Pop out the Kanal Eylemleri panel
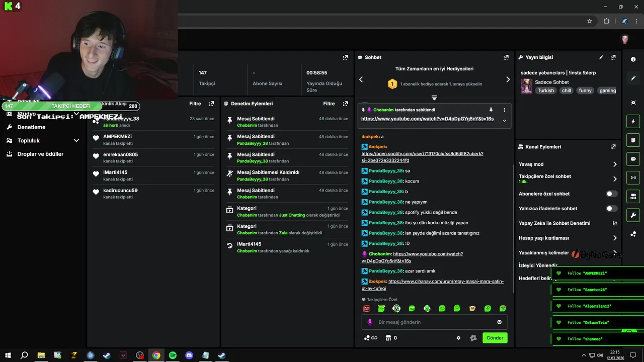 (x=613, y=147)
